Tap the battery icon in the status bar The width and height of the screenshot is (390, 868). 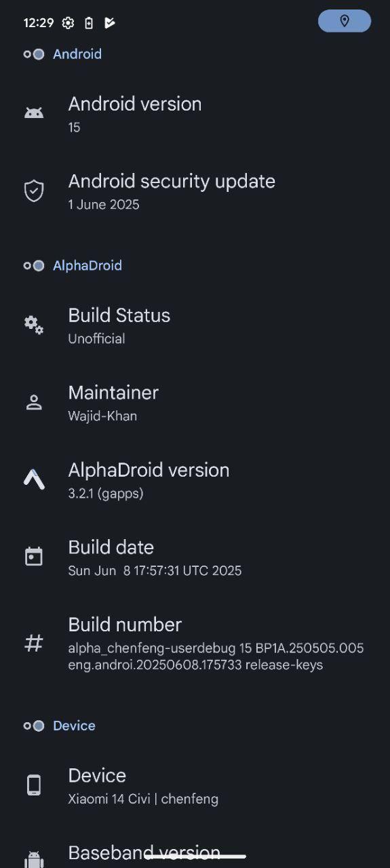pos(89,23)
